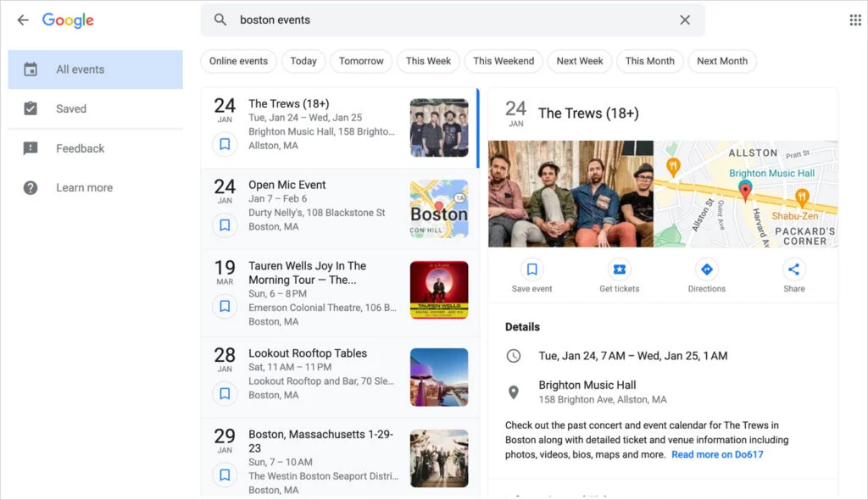Apply the Next Month filter
The image size is (868, 500).
click(721, 61)
